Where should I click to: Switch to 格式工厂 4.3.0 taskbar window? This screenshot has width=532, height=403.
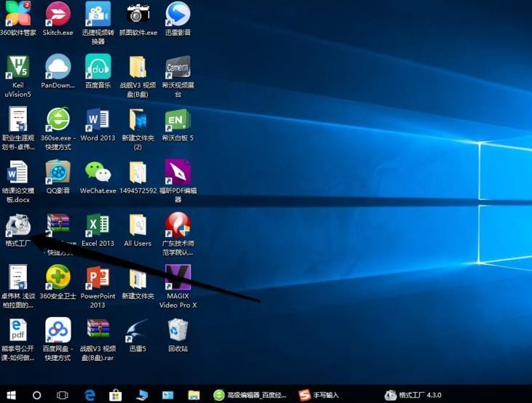[413, 395]
